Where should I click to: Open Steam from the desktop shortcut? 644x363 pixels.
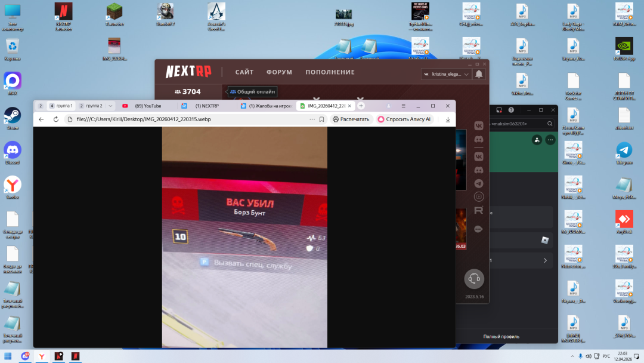[13, 116]
